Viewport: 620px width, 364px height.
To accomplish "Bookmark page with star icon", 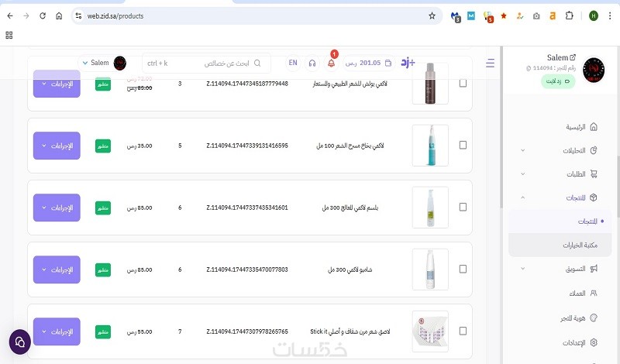I will click(432, 15).
